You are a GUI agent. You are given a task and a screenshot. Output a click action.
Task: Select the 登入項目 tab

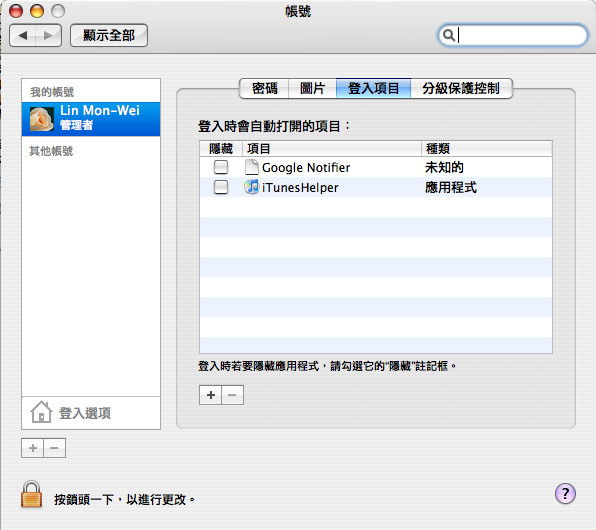click(x=374, y=89)
